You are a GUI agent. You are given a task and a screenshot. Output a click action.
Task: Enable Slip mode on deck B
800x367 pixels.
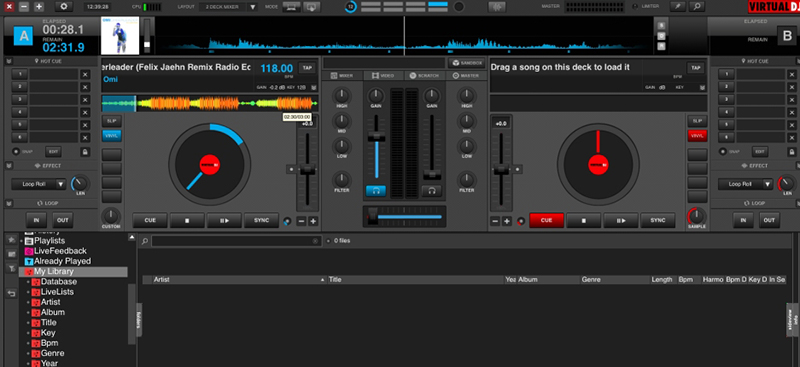tap(697, 121)
